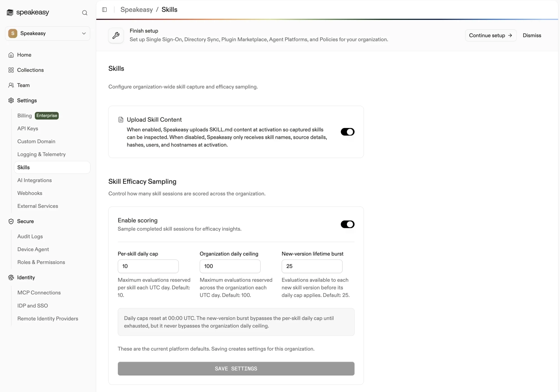560x392 pixels.
Task: Click the Settings gear icon
Action: click(x=11, y=100)
